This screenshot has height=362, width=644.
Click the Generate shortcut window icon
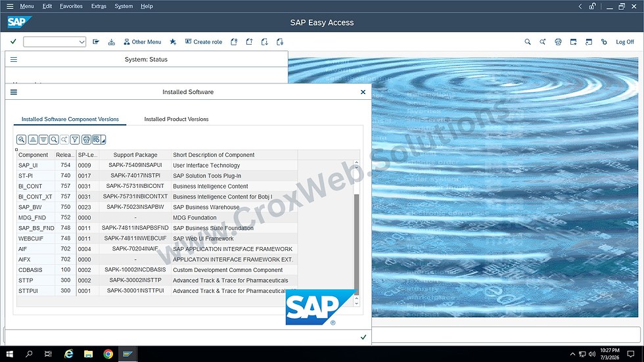(589, 42)
